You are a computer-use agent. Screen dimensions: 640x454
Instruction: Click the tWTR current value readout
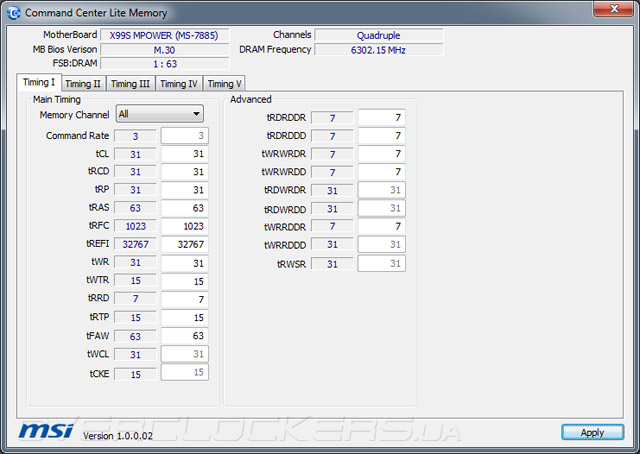pyautogui.click(x=135, y=280)
